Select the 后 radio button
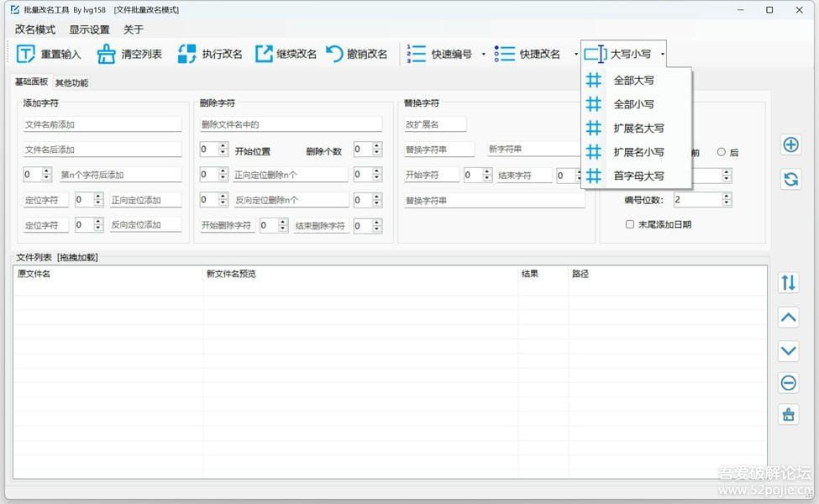This screenshot has width=819, height=504. pyautogui.click(x=722, y=152)
